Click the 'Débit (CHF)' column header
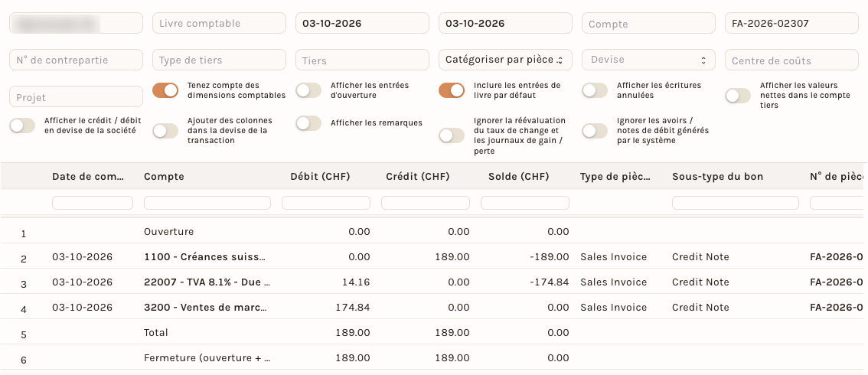The image size is (868, 375). [320, 177]
